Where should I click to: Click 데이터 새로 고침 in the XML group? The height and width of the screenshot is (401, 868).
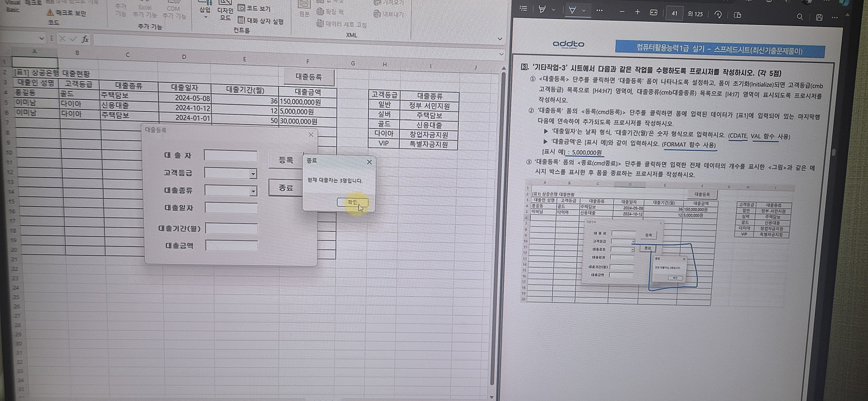click(x=341, y=24)
